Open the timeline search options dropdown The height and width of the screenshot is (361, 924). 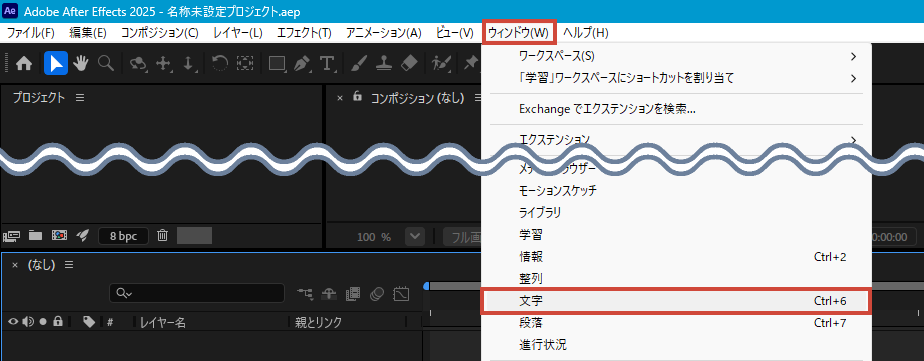(124, 293)
